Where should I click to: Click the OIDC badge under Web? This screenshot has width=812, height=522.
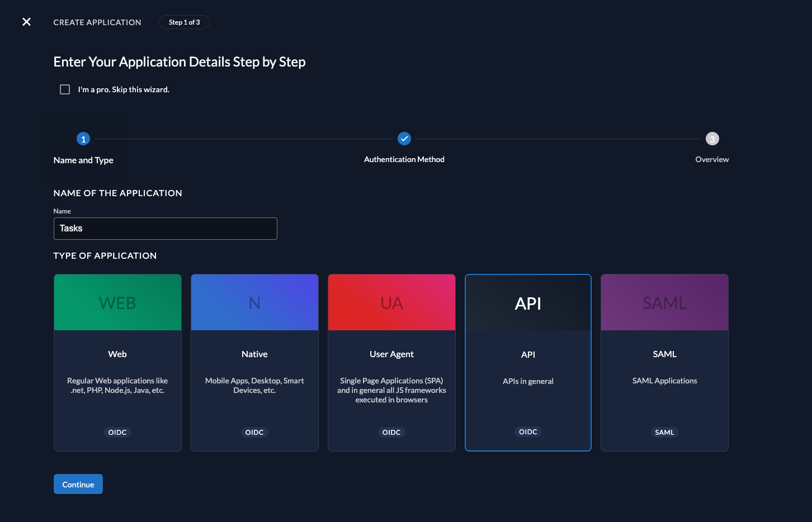tap(117, 432)
